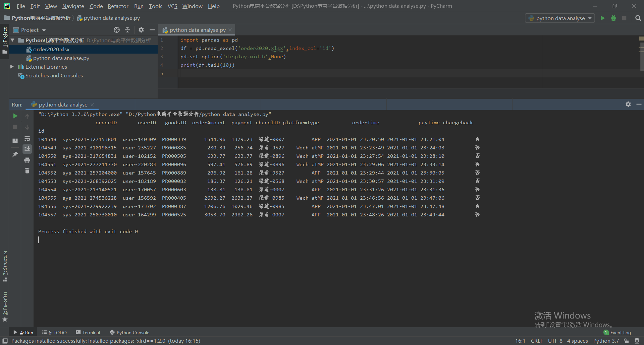The width and height of the screenshot is (644, 345).
Task: Debug python data analyse with bug icon
Action: pyautogui.click(x=613, y=18)
